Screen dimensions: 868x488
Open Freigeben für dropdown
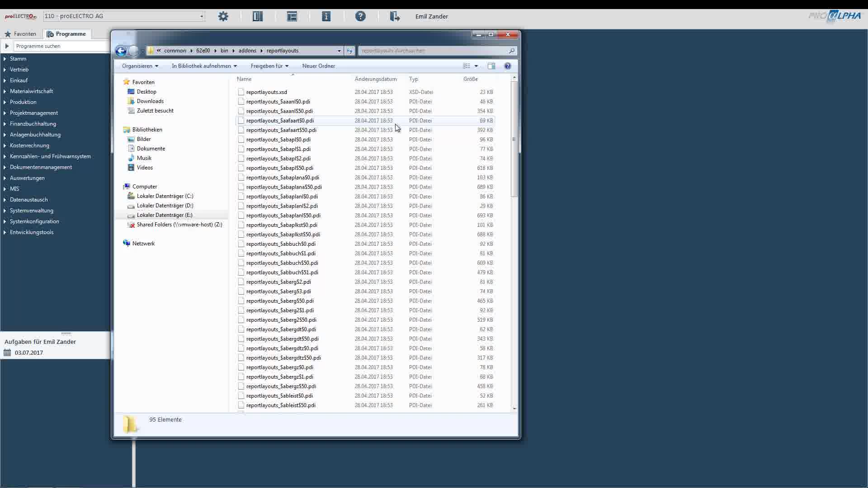269,66
